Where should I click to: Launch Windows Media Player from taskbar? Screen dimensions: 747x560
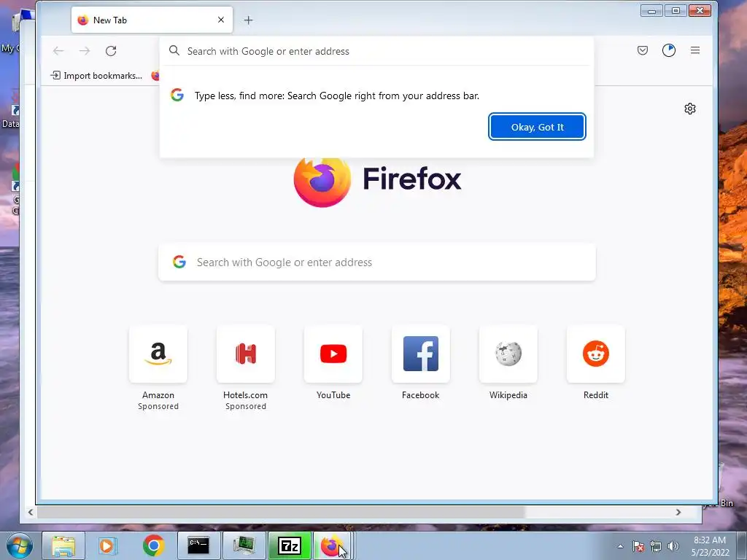coord(108,545)
